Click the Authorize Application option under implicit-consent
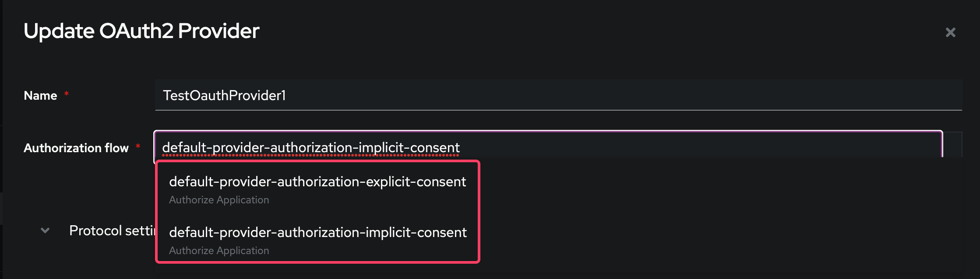This screenshot has width=980, height=279. pyautogui.click(x=219, y=250)
